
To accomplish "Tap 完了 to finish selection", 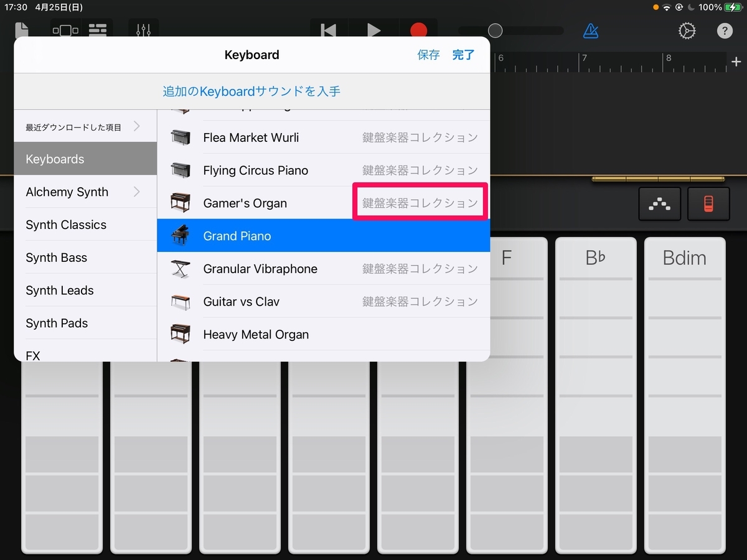I will point(464,55).
